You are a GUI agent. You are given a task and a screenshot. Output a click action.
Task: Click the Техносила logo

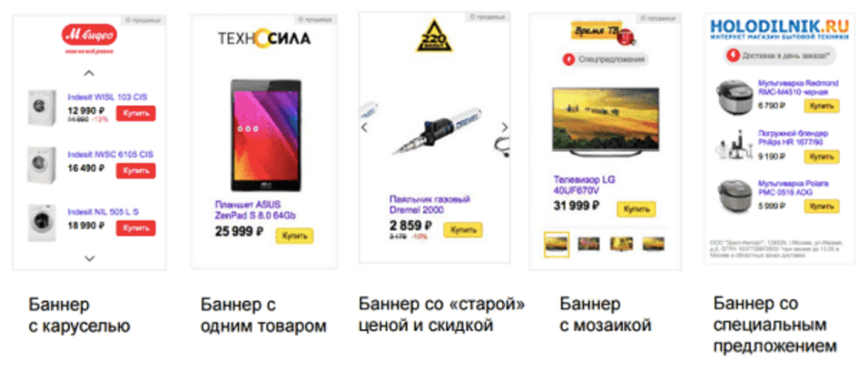pyautogui.click(x=264, y=38)
